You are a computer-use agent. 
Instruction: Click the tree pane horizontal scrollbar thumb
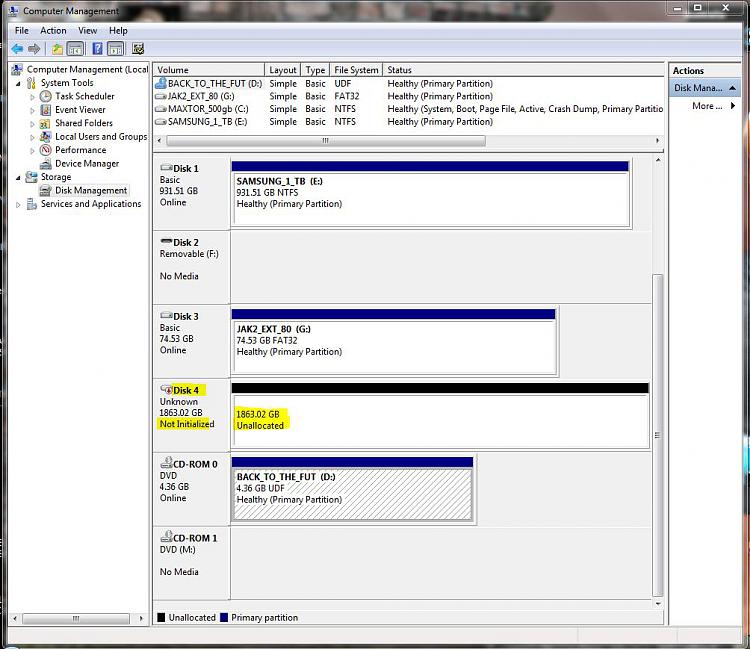[x=76, y=618]
